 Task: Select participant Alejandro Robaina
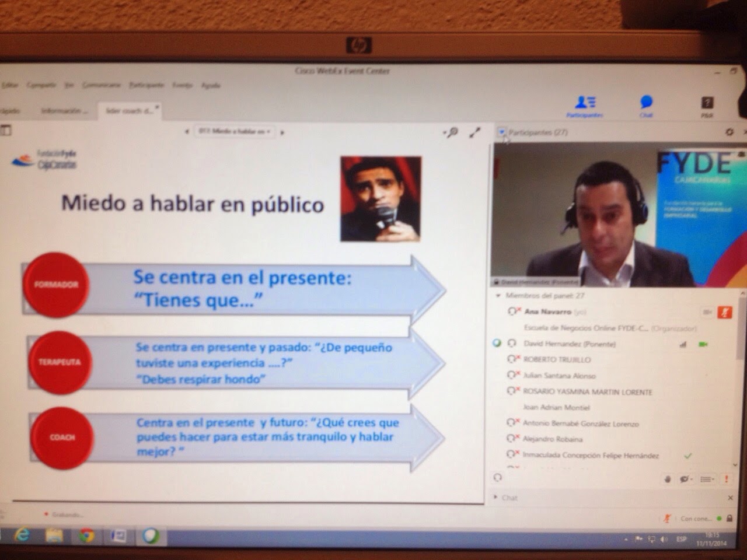(552, 439)
